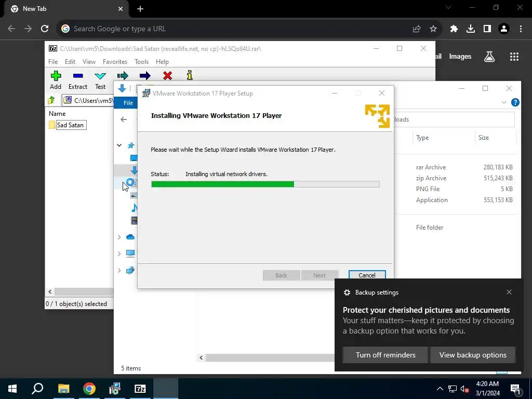Select This PC icon in Explorer sidebar

[130, 254]
